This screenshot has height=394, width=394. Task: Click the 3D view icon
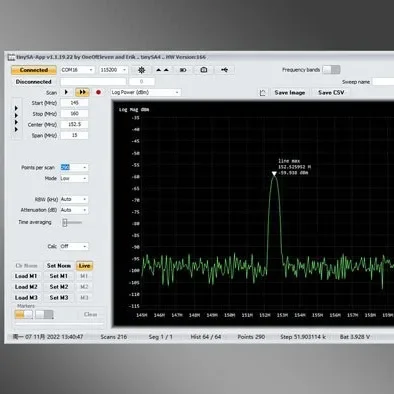pyautogui.click(x=183, y=70)
